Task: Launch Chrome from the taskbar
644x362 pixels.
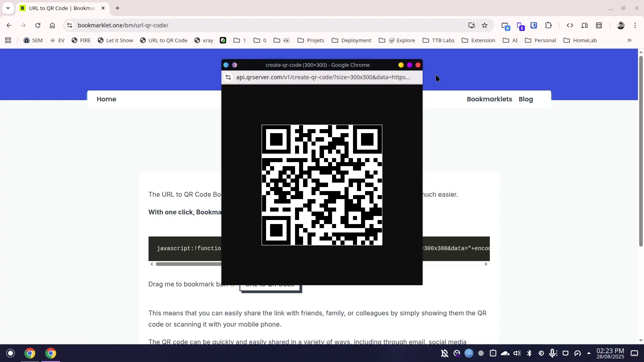Action: pyautogui.click(x=30, y=353)
